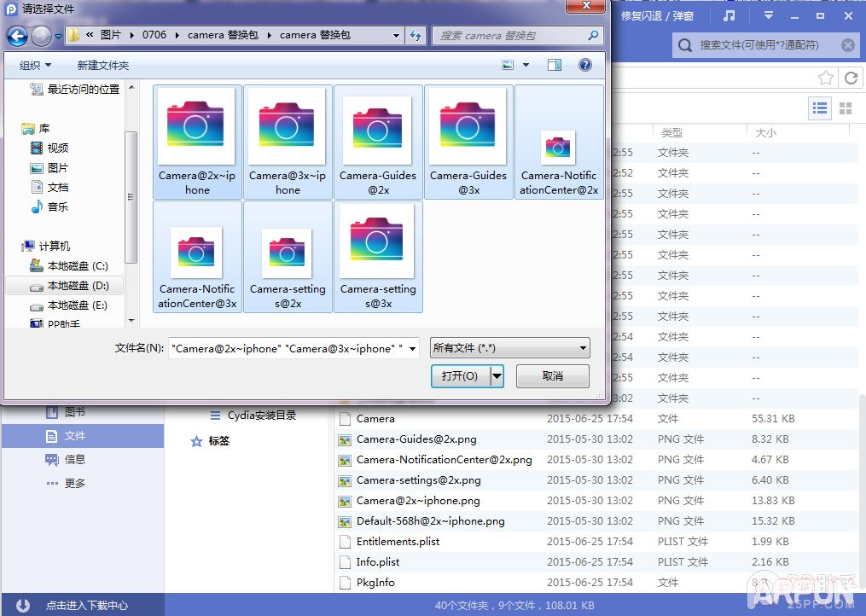
Task: Select 信息 in the PP sidebar
Action: [74, 459]
